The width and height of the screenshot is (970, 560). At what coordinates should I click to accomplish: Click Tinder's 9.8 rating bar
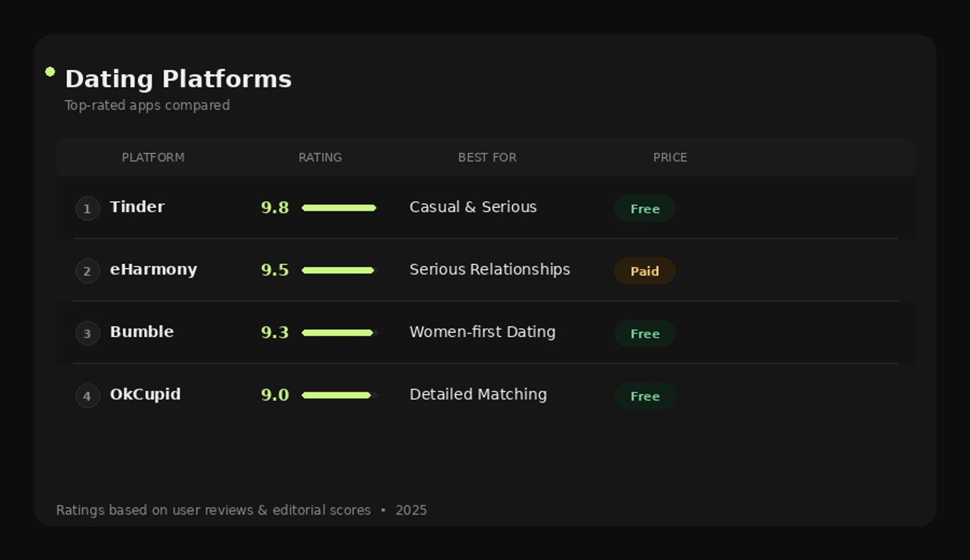[x=339, y=208]
